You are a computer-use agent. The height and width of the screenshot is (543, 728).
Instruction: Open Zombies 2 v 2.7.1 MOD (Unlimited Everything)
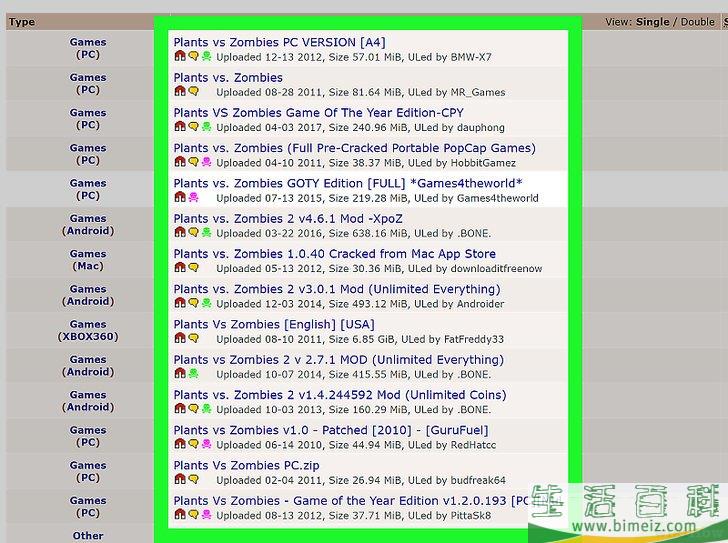tap(338, 360)
